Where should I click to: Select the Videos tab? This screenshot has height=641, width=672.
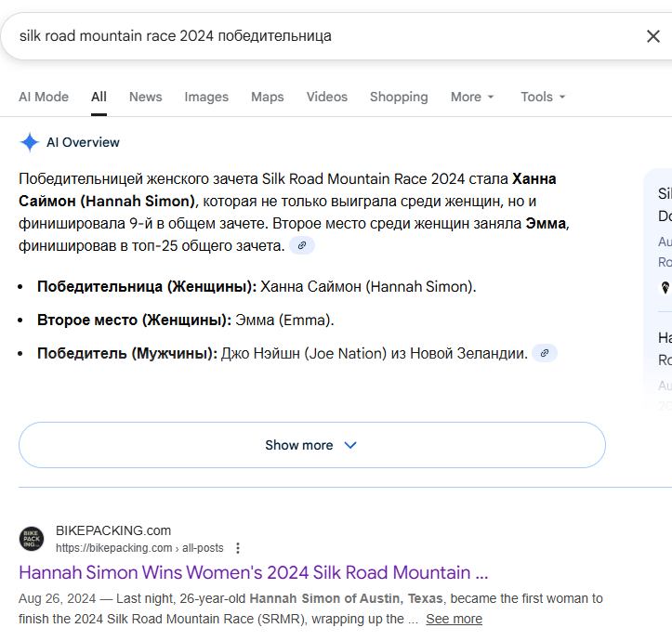pos(327,97)
